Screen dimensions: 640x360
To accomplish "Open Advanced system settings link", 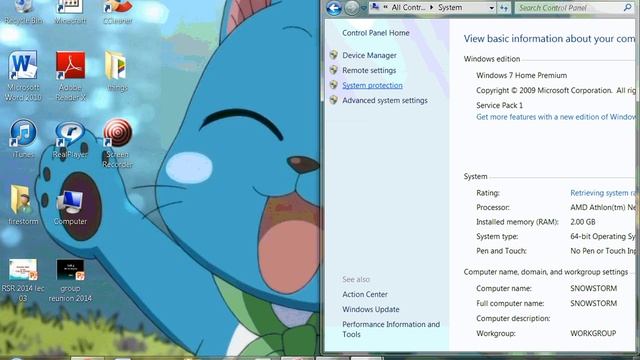I will click(385, 100).
